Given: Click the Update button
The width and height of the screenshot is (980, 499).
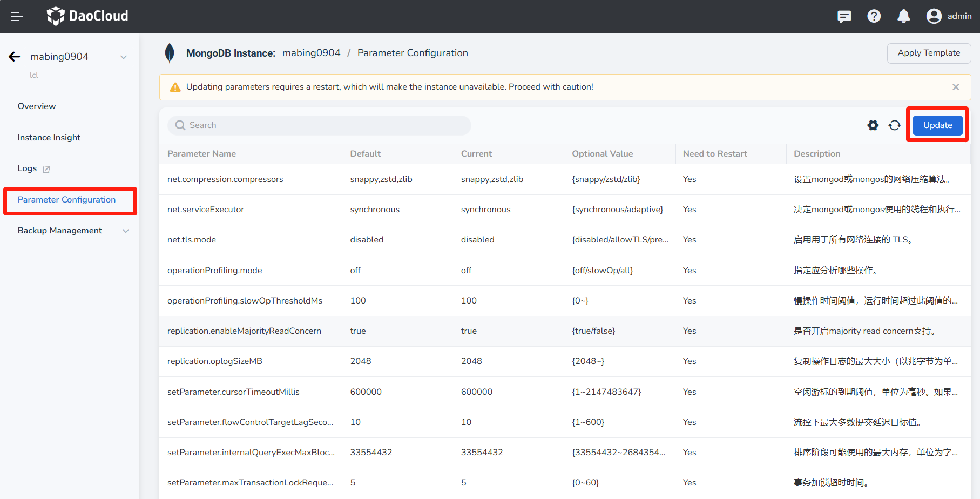Looking at the screenshot, I should 937,125.
